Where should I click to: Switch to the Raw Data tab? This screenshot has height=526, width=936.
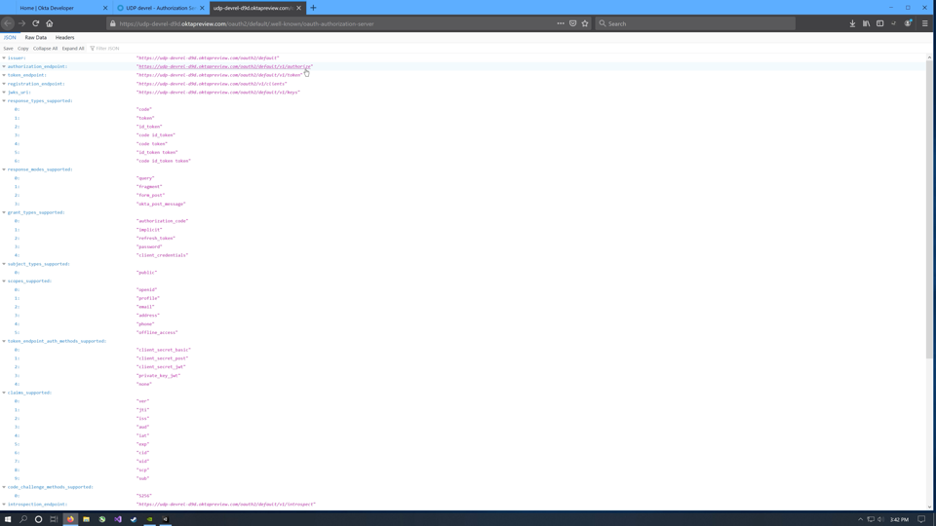click(x=36, y=37)
